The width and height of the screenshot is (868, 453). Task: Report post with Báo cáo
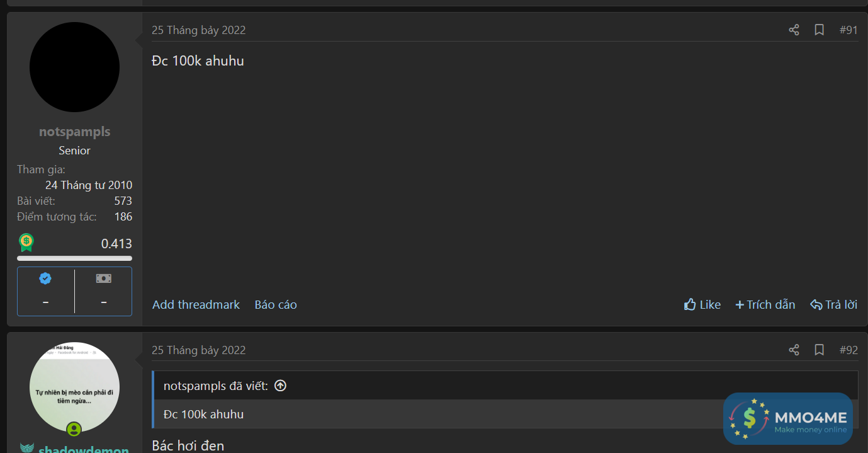276,304
